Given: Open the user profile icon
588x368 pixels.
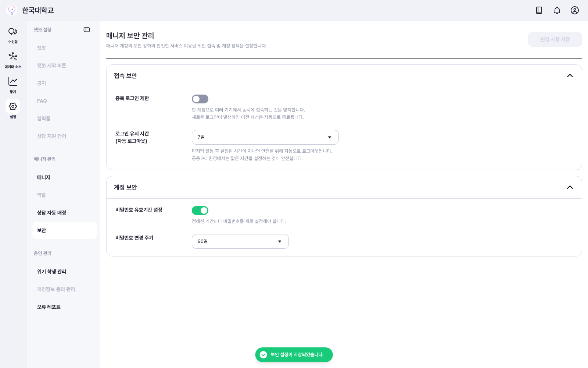Looking at the screenshot, I should tap(575, 10).
